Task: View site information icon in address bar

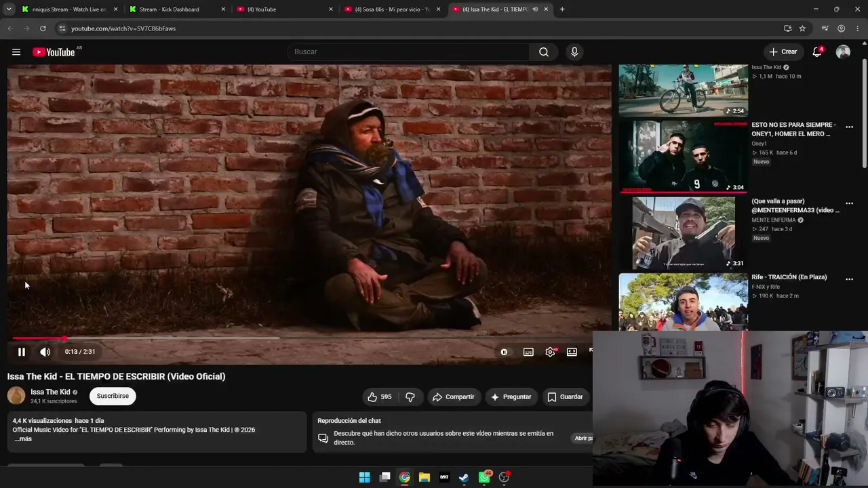Action: 62,28
